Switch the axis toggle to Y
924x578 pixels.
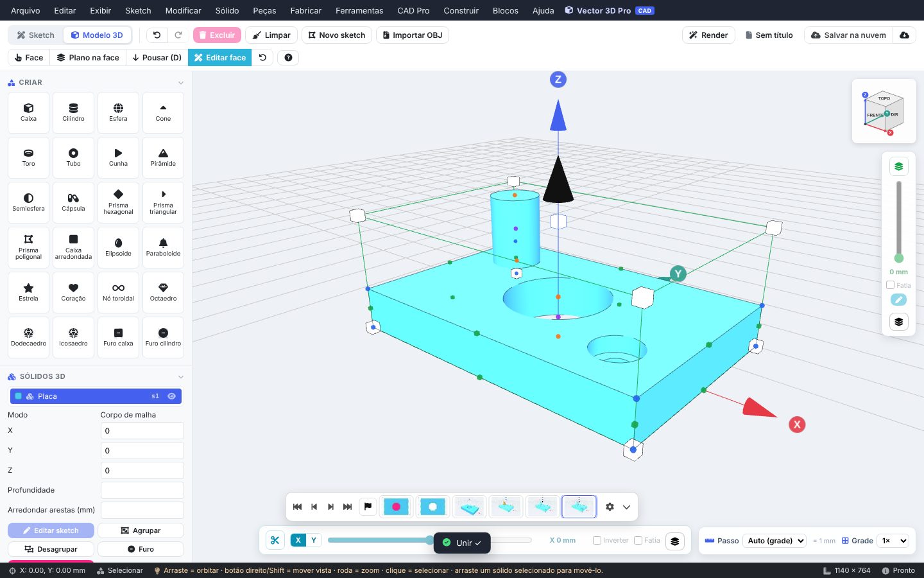pyautogui.click(x=314, y=540)
